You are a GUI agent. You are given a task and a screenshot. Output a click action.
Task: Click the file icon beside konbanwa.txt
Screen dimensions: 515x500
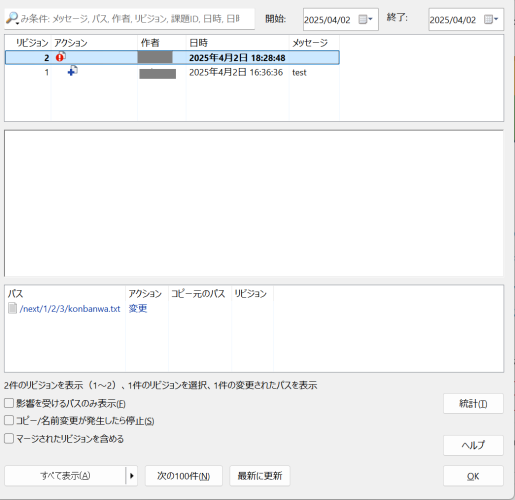(12, 308)
